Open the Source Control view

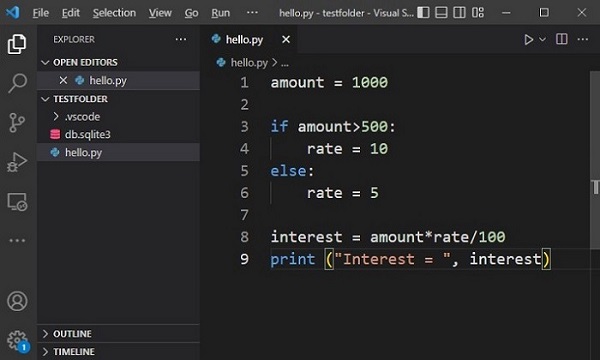pyautogui.click(x=17, y=122)
